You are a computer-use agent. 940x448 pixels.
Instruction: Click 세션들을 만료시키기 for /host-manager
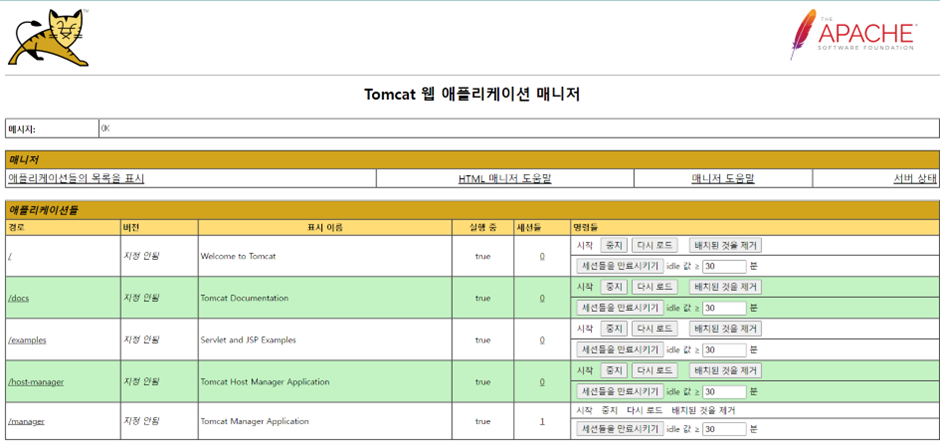point(620,392)
